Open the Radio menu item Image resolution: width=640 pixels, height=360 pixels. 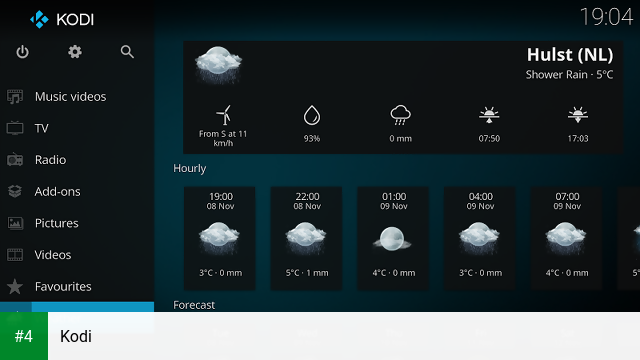[x=77, y=160]
